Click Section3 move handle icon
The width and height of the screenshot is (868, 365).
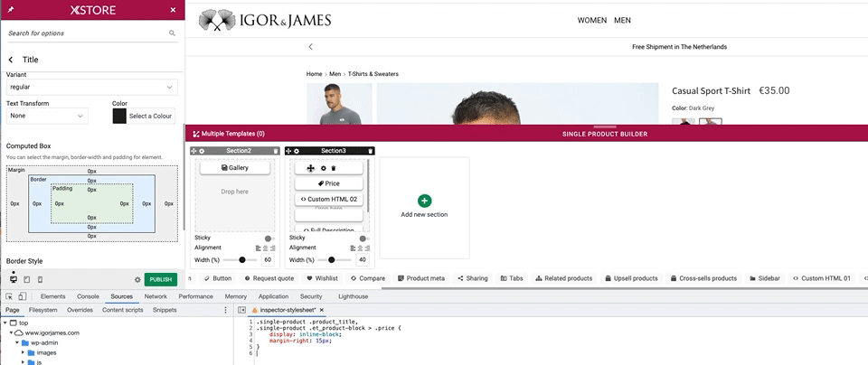288,151
